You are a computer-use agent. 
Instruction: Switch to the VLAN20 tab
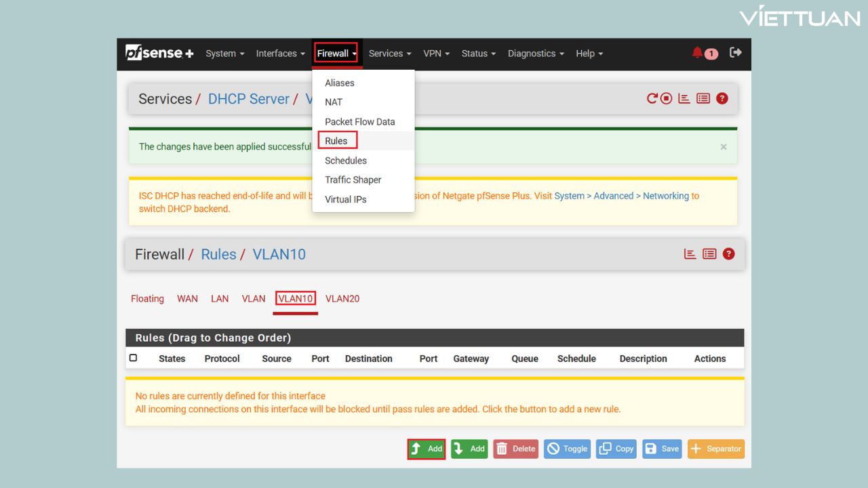(342, 299)
